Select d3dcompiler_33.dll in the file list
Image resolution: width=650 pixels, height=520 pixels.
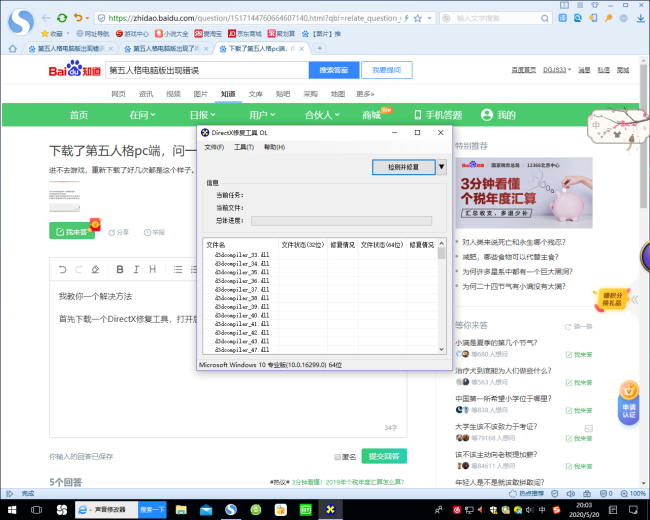point(242,255)
